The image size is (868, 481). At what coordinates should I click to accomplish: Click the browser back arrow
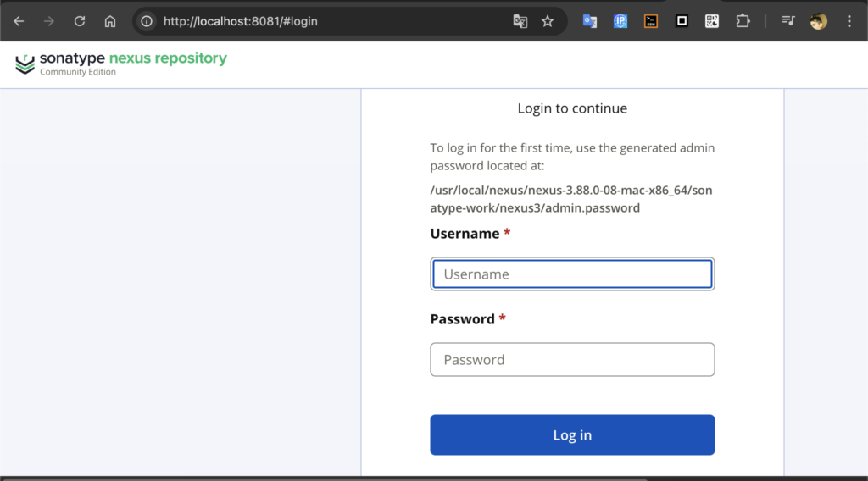19,21
